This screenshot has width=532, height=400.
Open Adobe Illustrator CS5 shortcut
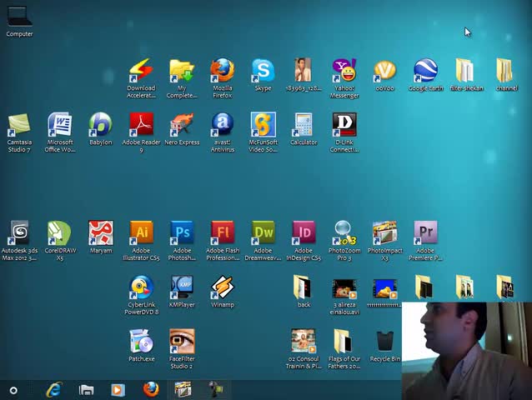141,241
